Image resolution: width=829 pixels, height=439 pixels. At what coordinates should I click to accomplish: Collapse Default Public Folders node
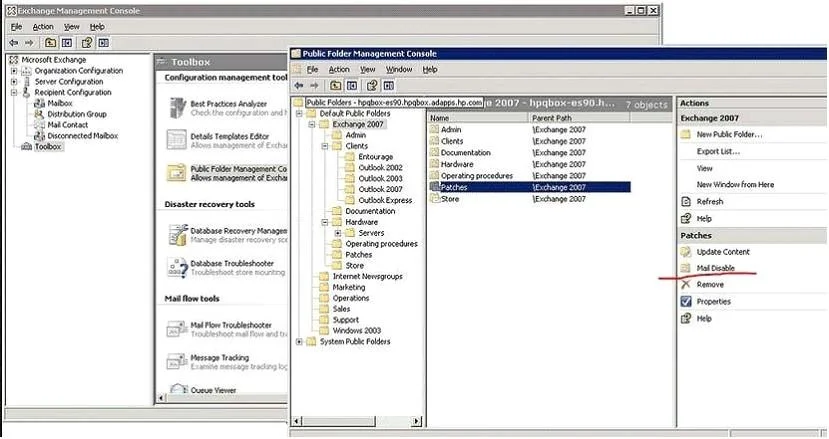tap(299, 113)
